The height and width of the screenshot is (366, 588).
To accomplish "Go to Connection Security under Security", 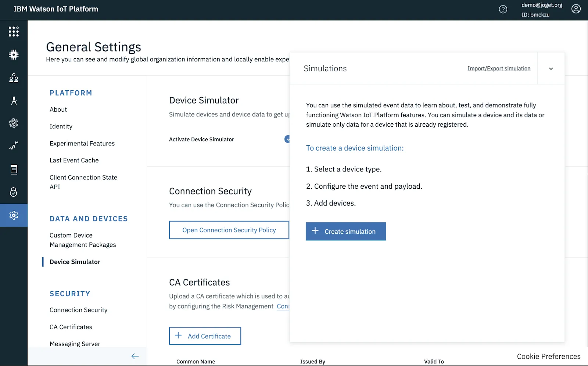I will coord(79,310).
